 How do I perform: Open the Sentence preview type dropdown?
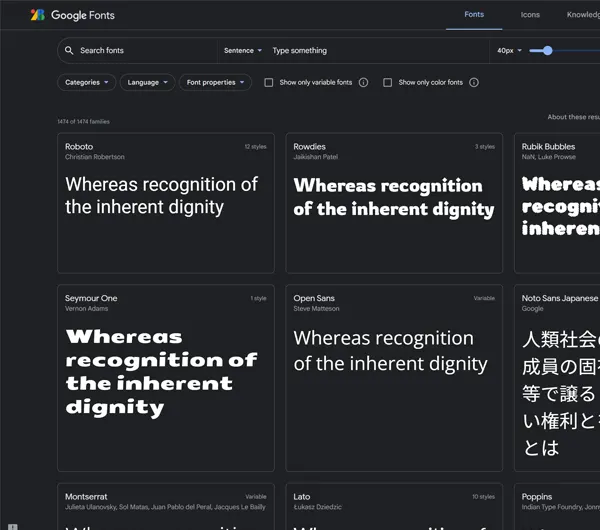243,51
